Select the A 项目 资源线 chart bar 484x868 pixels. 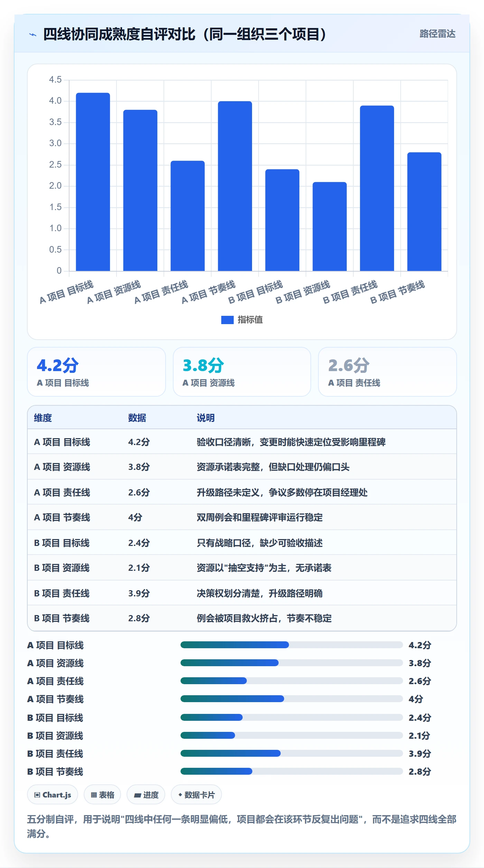pos(140,190)
